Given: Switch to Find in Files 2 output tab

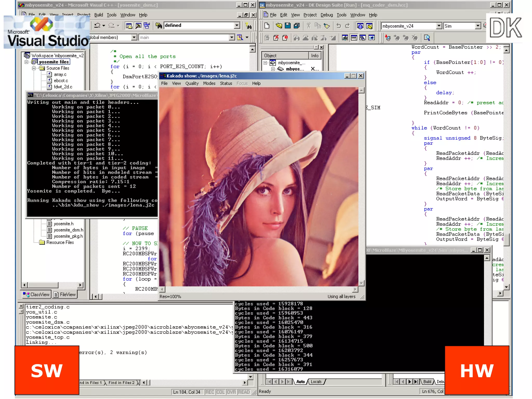Looking at the screenshot, I should pos(121,382).
